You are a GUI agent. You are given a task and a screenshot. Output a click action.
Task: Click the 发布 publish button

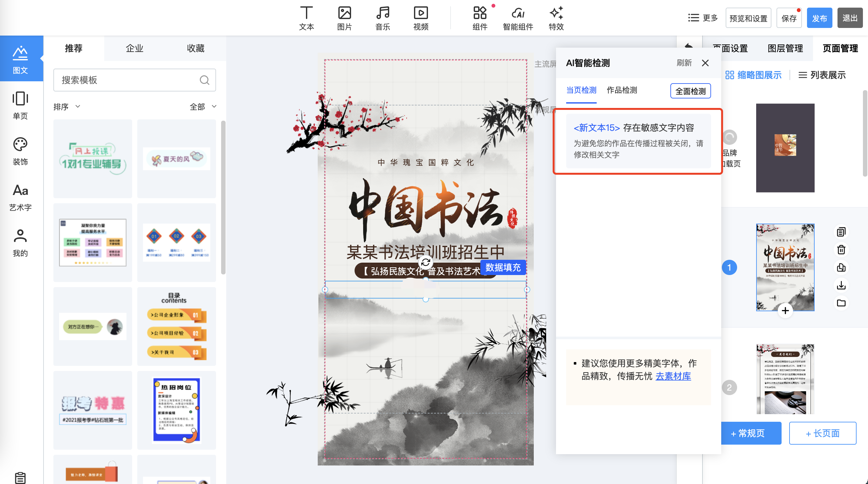pyautogui.click(x=819, y=18)
